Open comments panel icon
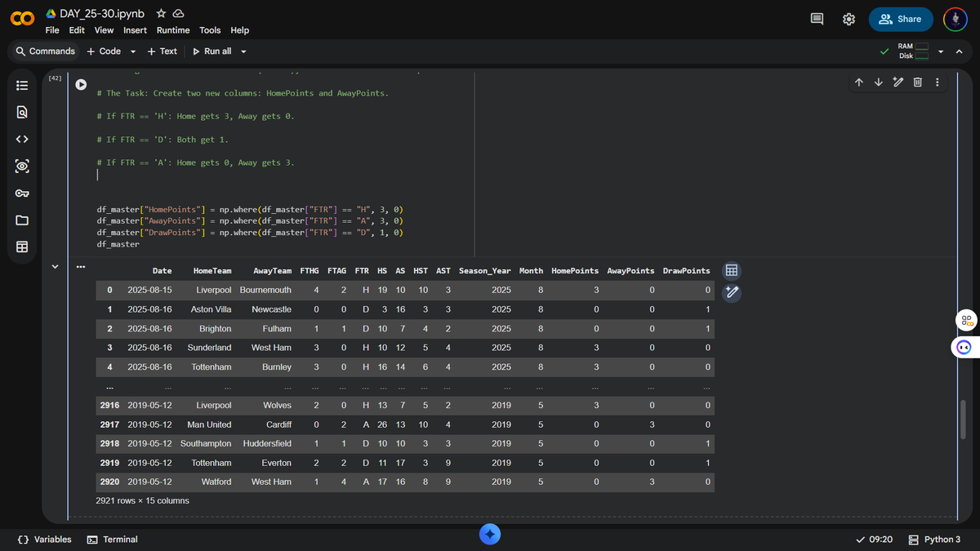This screenshot has width=980, height=551. 817,19
